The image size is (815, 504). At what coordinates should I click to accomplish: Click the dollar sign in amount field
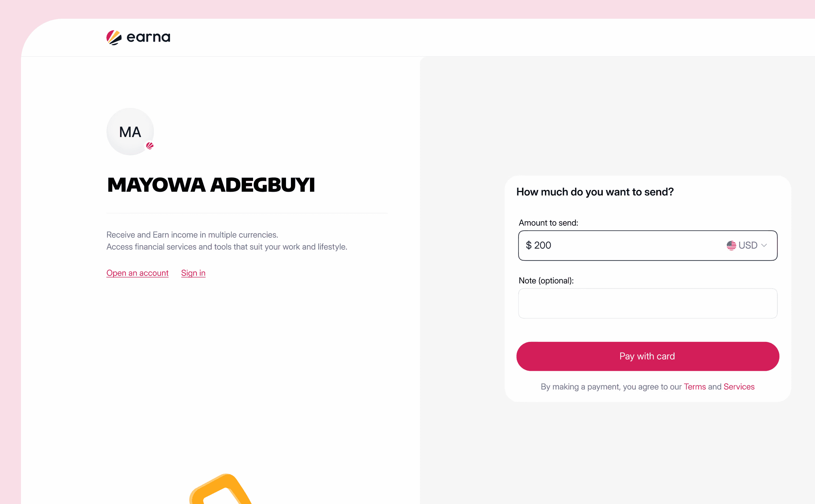(x=529, y=245)
